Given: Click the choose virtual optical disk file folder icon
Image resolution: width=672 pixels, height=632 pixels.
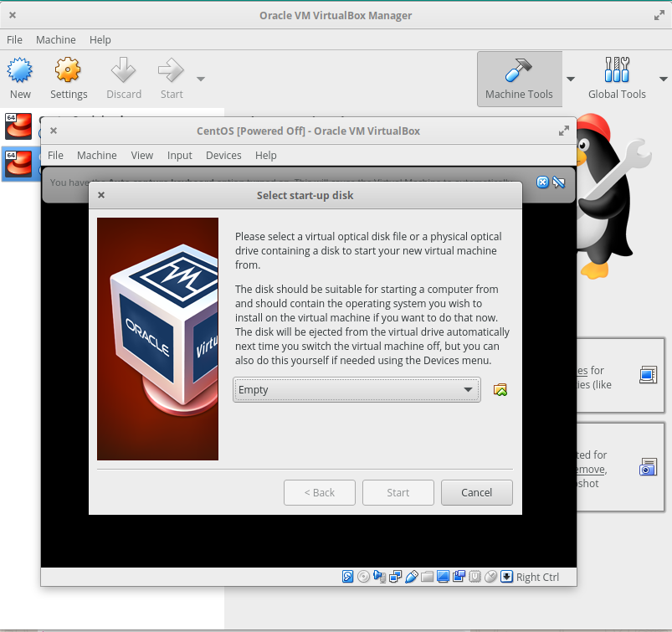Looking at the screenshot, I should (x=500, y=390).
